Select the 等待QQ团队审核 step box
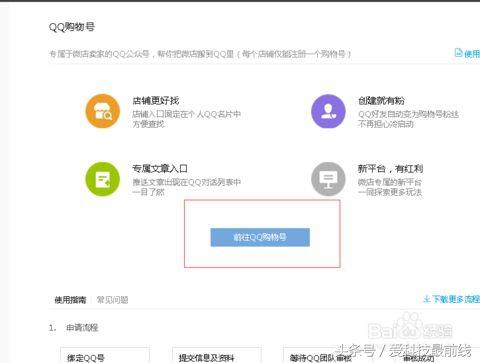Screen dimensions: 480x363 pos(328,355)
